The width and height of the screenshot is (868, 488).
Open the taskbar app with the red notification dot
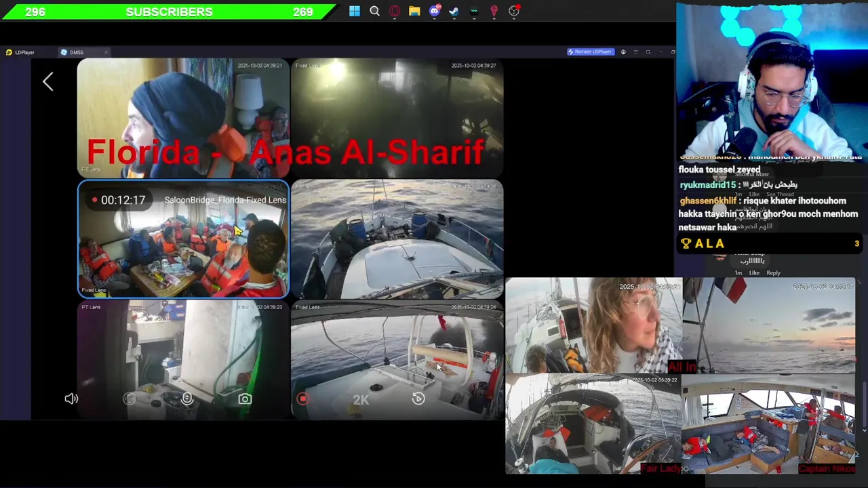514,11
